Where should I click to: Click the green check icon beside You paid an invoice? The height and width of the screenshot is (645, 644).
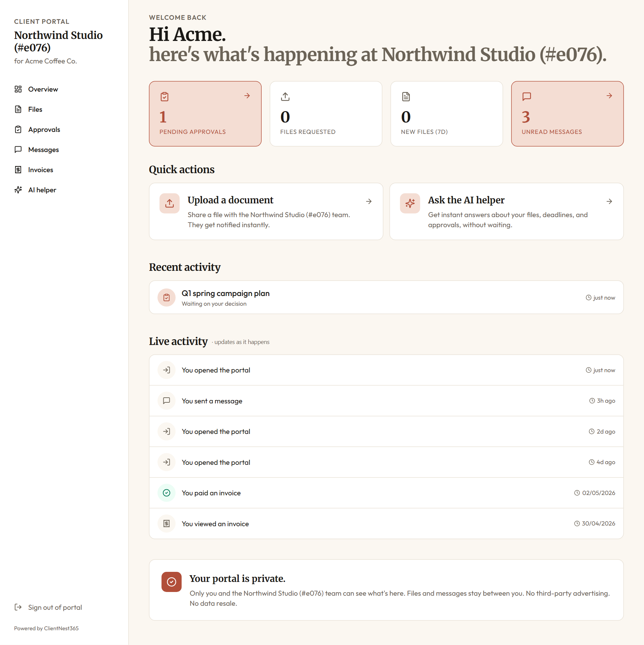(x=167, y=493)
